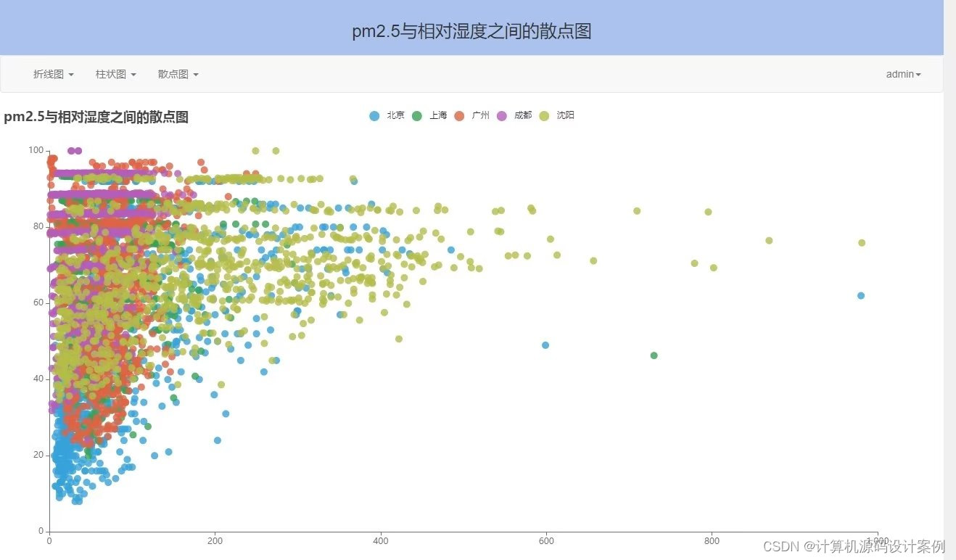Click the caret icon on the 折线图 nav item

pyautogui.click(x=70, y=74)
